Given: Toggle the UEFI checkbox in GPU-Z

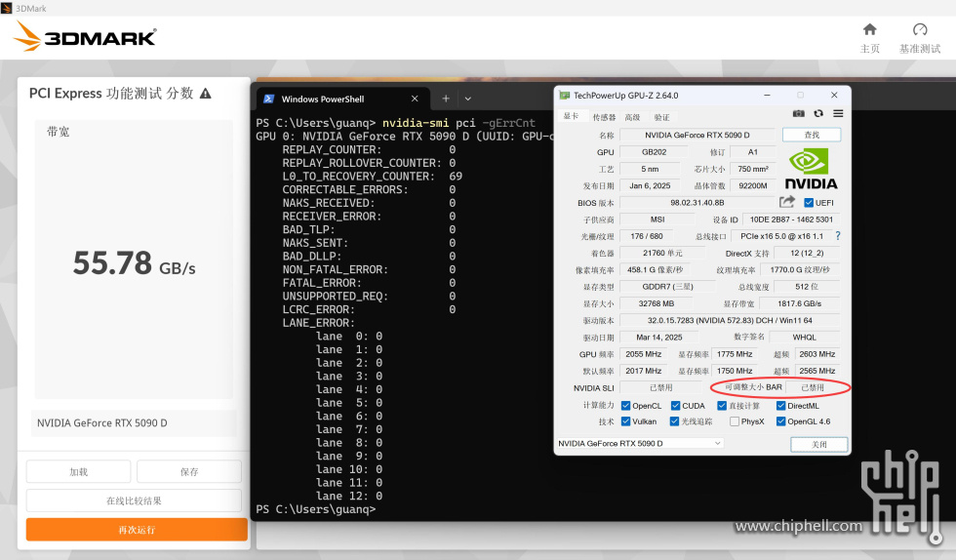Looking at the screenshot, I should coord(809,203).
